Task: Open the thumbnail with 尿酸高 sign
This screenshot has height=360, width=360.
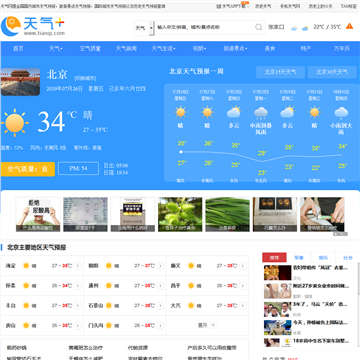Action: [38, 214]
